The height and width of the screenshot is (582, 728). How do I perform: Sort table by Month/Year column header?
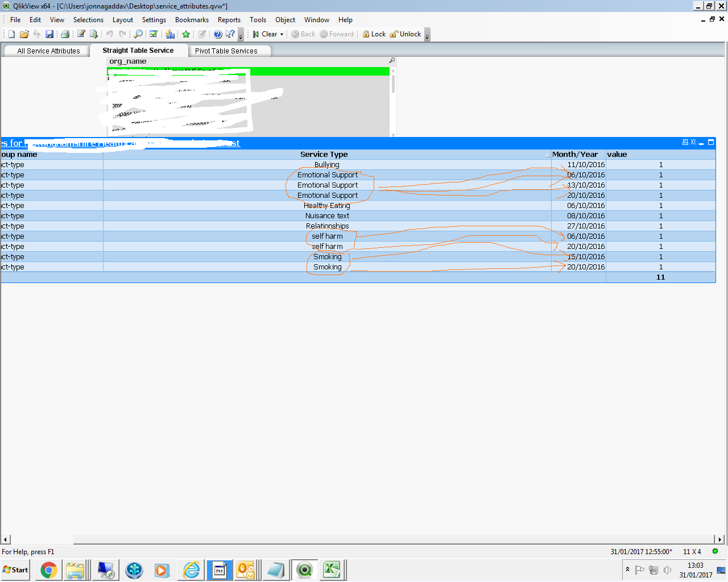click(x=575, y=154)
